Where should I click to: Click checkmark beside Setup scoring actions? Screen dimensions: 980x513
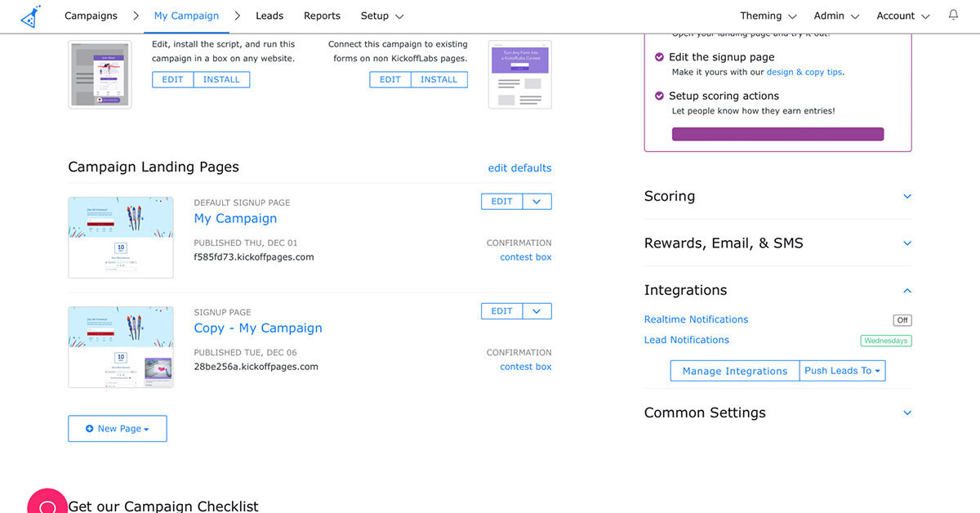tap(659, 96)
